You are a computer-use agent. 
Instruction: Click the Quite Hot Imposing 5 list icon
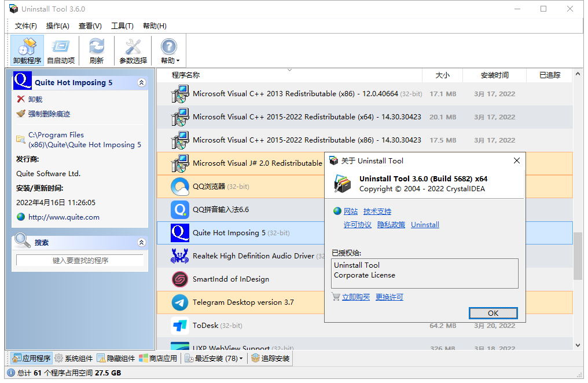click(180, 233)
